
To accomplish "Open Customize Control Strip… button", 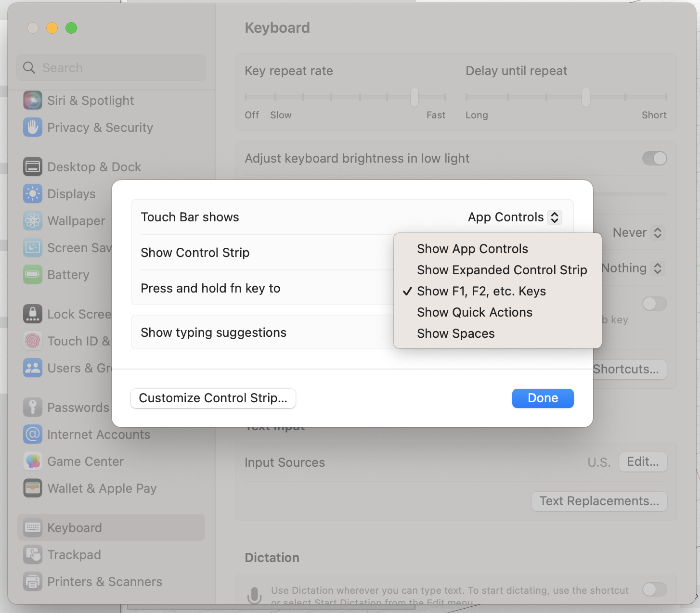I will coord(213,398).
